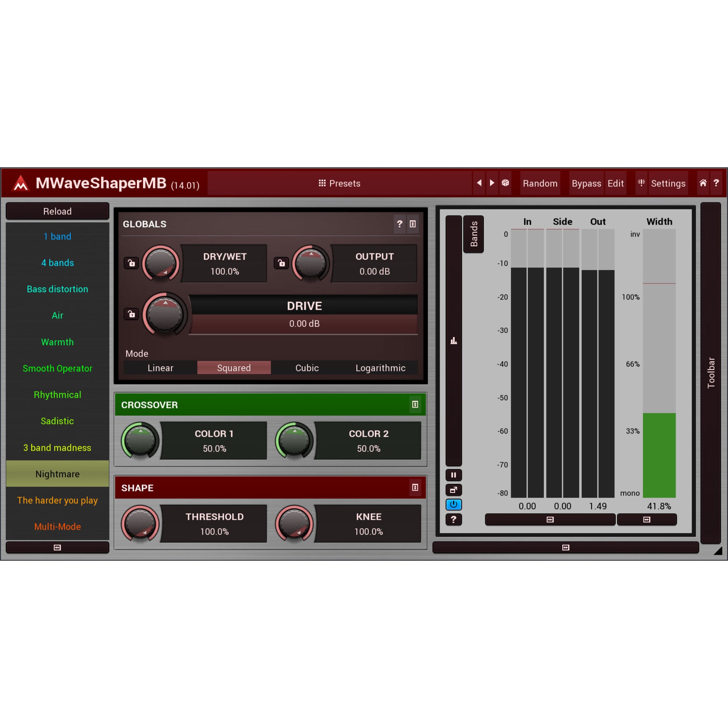
Task: Click the Output lock icon
Action: click(x=281, y=263)
